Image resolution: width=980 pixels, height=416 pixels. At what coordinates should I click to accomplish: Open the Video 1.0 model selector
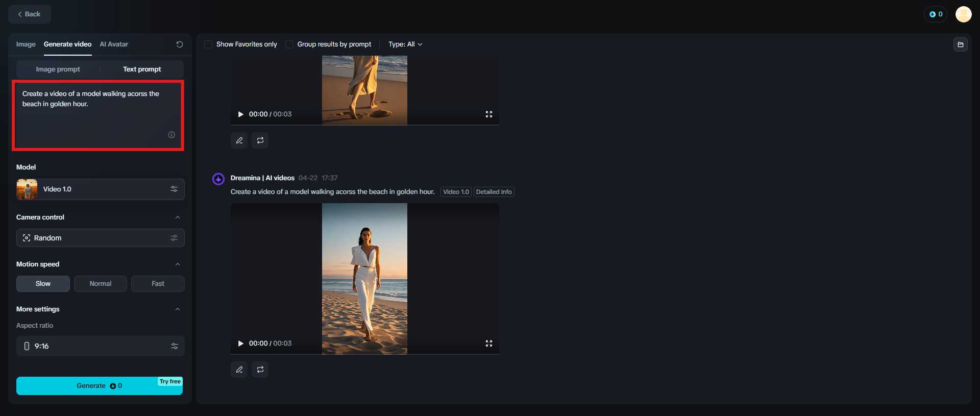click(x=101, y=189)
